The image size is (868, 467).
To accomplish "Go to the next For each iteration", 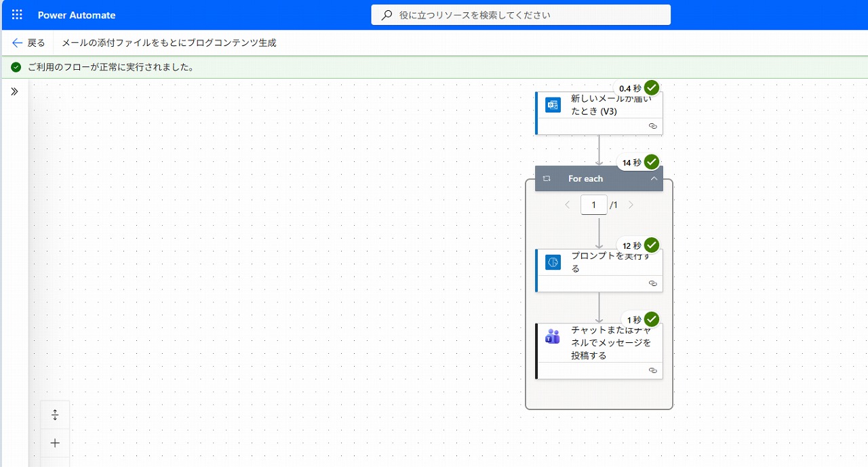I will click(631, 205).
